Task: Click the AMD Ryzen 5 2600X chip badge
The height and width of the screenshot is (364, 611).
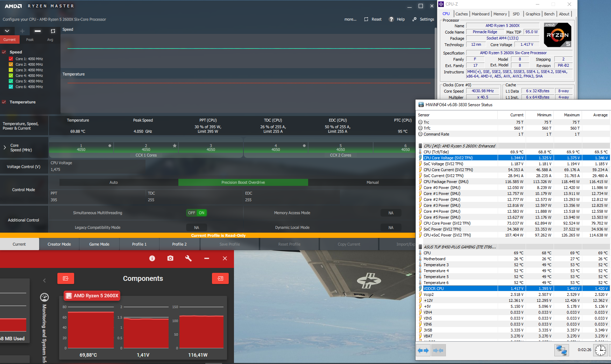Action: [x=92, y=296]
